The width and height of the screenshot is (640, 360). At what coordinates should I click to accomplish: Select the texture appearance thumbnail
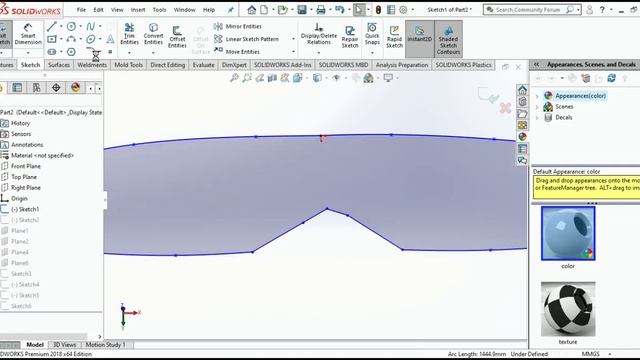coord(568,309)
